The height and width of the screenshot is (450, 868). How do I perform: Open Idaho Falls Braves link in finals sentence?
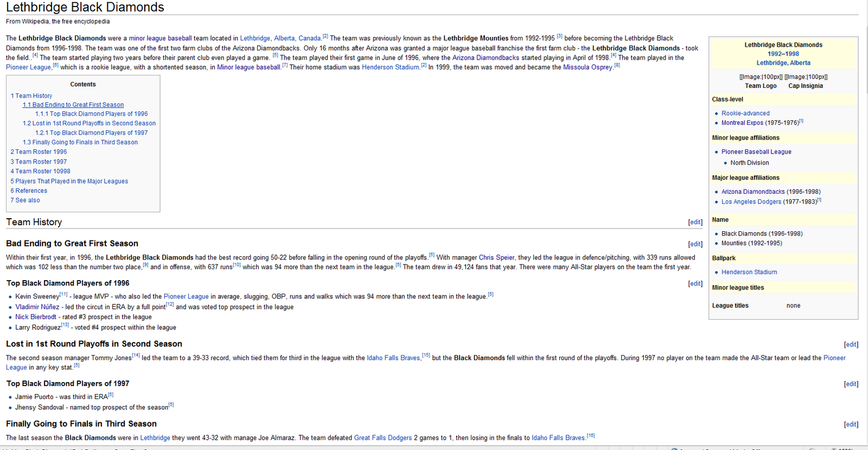coord(558,438)
